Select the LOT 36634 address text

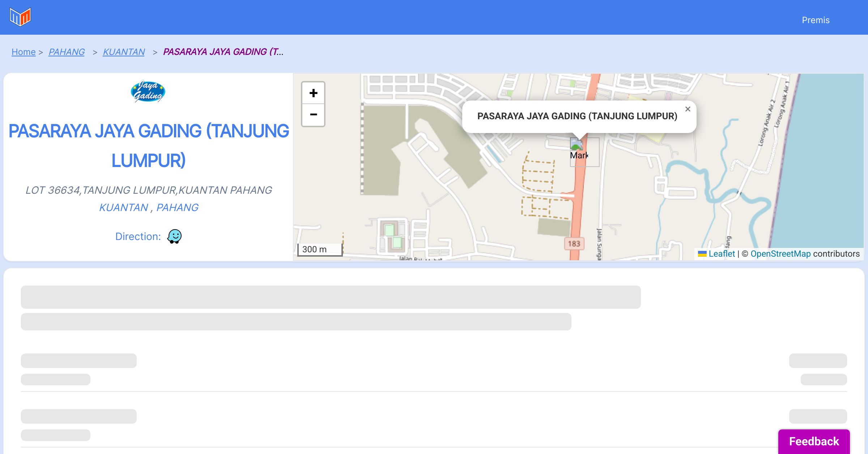pyautogui.click(x=149, y=190)
